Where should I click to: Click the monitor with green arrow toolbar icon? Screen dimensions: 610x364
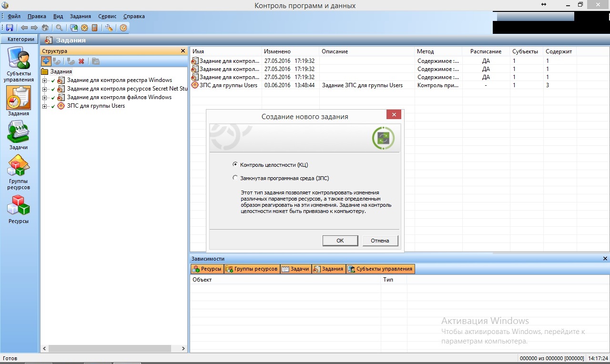[x=74, y=28]
